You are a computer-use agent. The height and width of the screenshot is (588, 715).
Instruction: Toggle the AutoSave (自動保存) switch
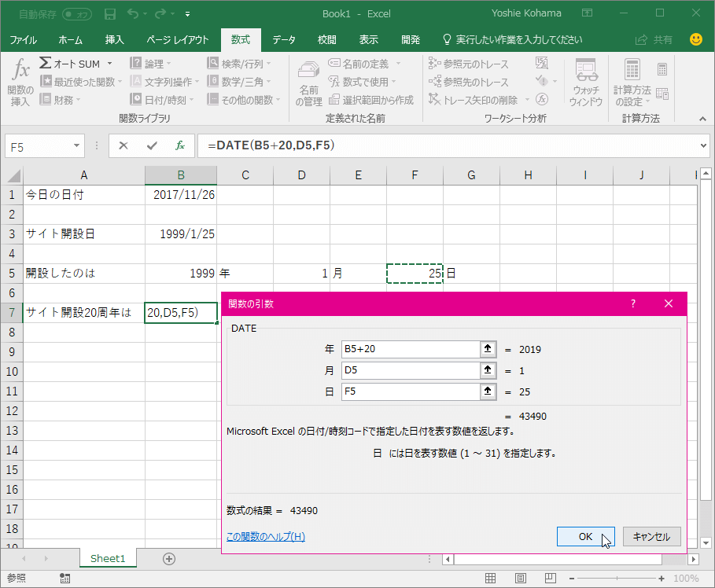(76, 13)
